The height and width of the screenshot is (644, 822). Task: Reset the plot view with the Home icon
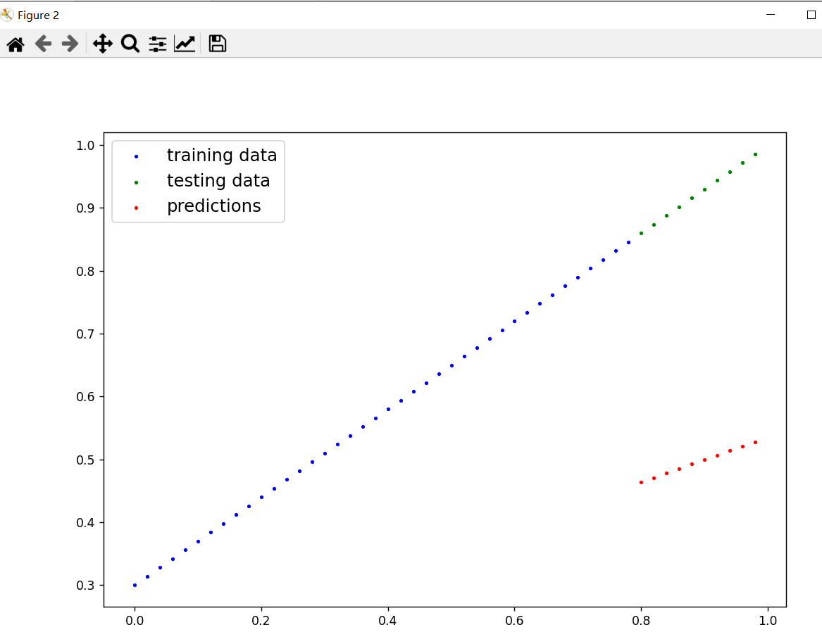[x=15, y=44]
